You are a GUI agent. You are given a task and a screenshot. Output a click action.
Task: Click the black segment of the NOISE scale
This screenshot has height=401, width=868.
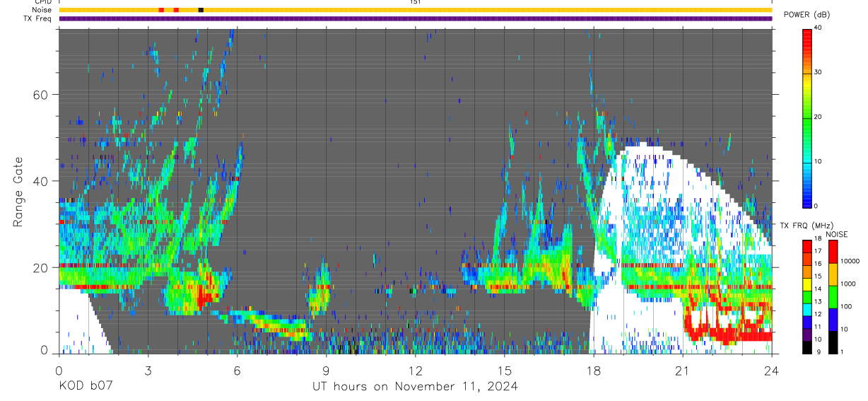click(833, 341)
